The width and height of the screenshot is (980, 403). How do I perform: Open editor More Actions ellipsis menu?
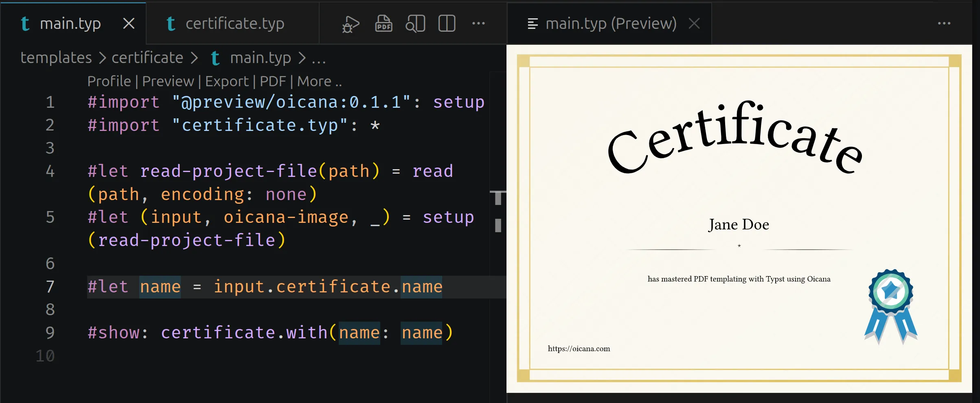[478, 24]
